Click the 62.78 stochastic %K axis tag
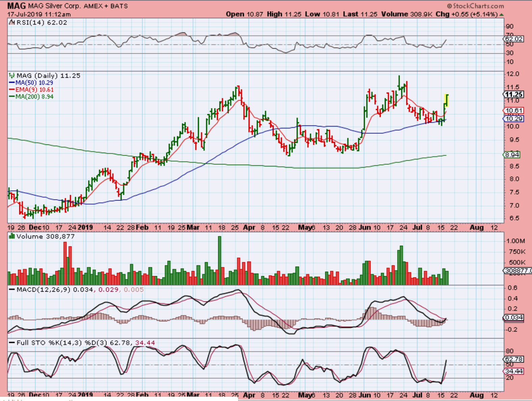 pyautogui.click(x=514, y=359)
